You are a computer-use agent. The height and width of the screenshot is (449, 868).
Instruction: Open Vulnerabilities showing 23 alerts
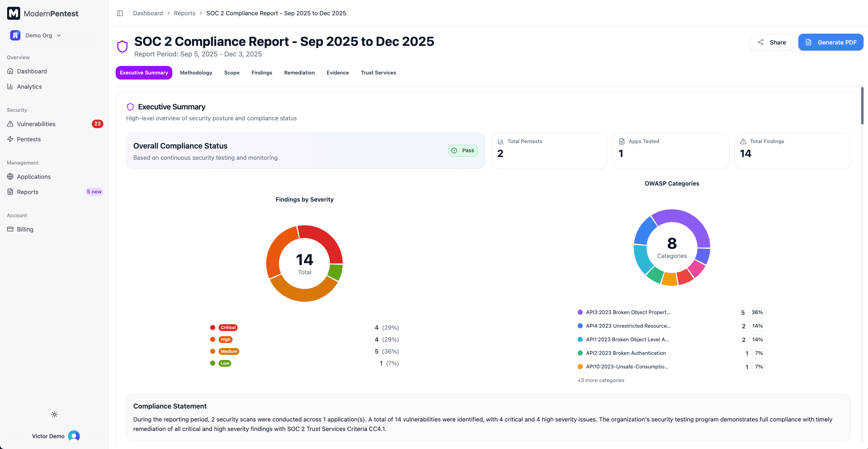tap(36, 124)
